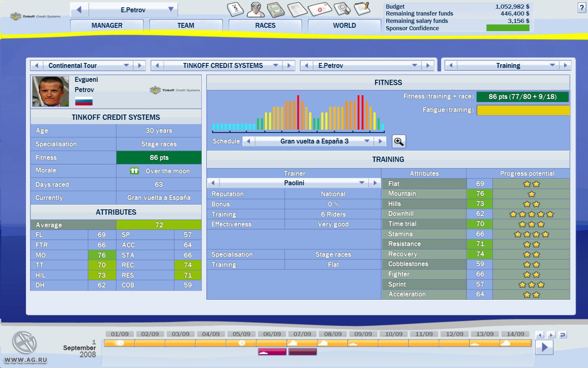The width and height of the screenshot is (588, 368).
Task: Expand the top E.Petrov dropdown arrow
Action: [171, 9]
